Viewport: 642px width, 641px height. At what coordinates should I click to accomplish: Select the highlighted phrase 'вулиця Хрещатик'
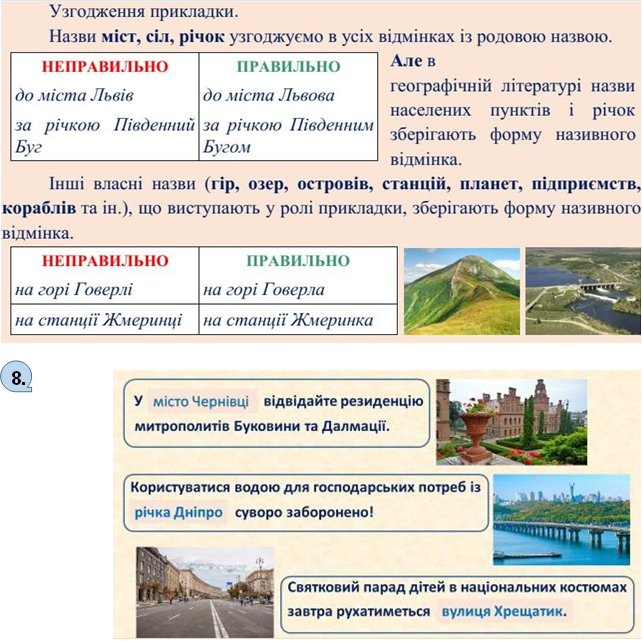(502, 612)
